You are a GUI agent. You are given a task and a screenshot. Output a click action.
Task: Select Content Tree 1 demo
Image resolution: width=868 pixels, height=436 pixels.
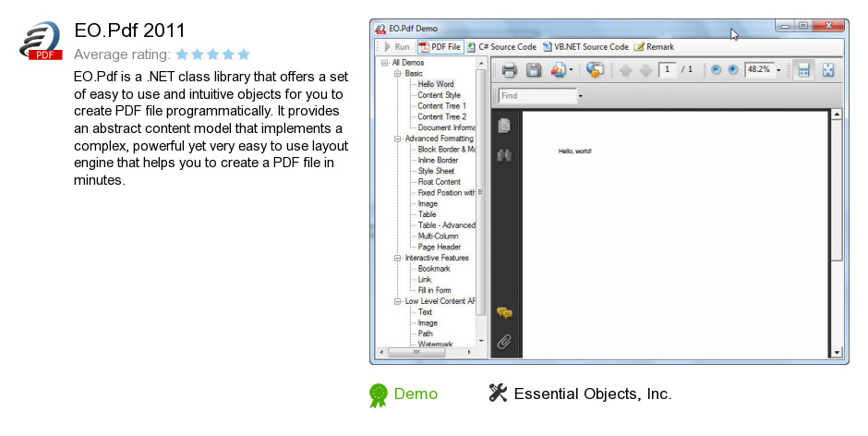coord(441,106)
